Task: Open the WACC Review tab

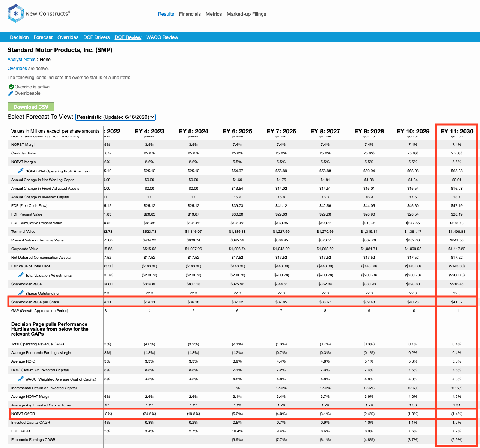Action: coord(162,37)
